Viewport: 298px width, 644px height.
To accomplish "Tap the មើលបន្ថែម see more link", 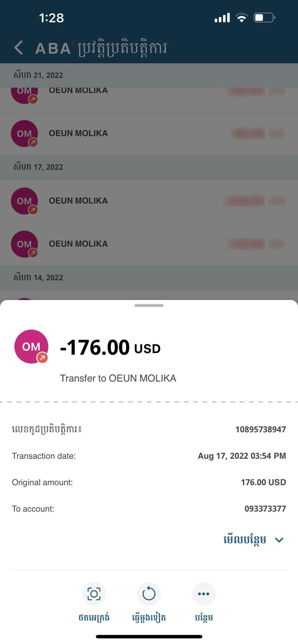I will click(x=245, y=540).
